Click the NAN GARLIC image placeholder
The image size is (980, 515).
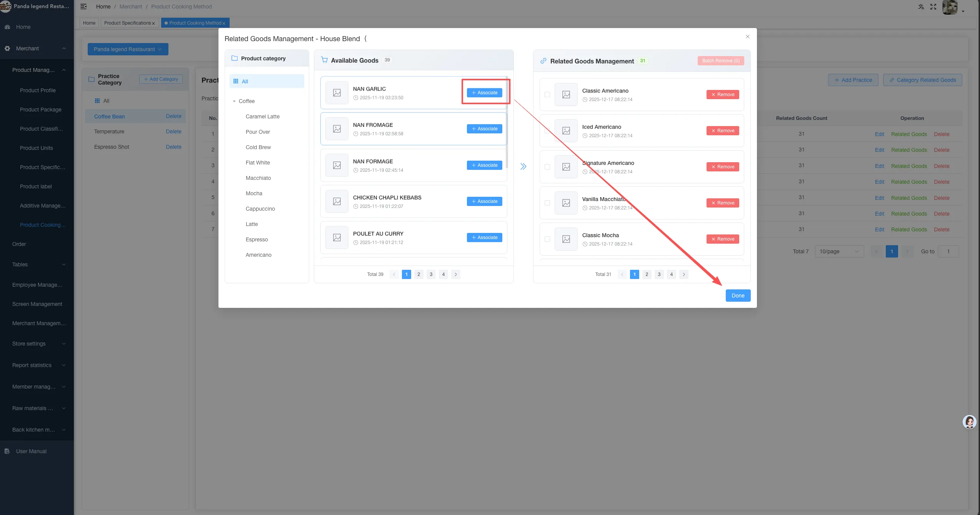point(337,93)
